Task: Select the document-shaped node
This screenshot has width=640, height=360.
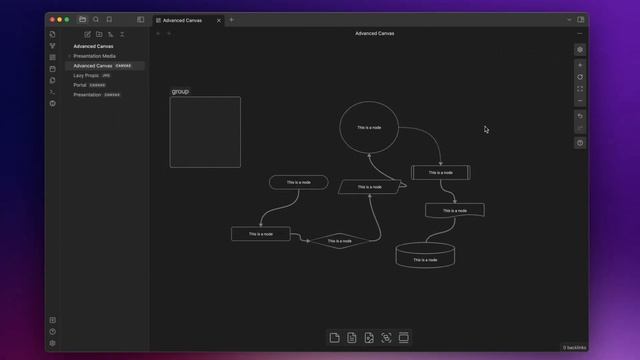Action: [455, 211]
